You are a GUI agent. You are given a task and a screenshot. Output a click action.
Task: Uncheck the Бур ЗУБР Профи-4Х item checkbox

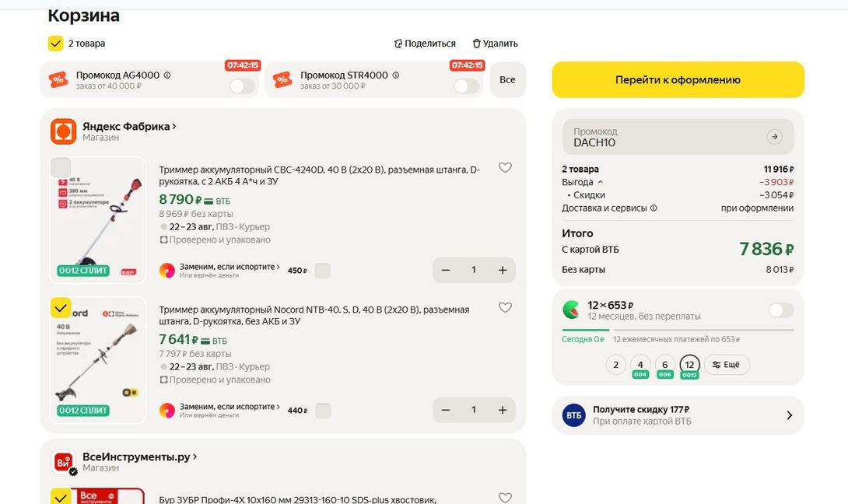61,496
